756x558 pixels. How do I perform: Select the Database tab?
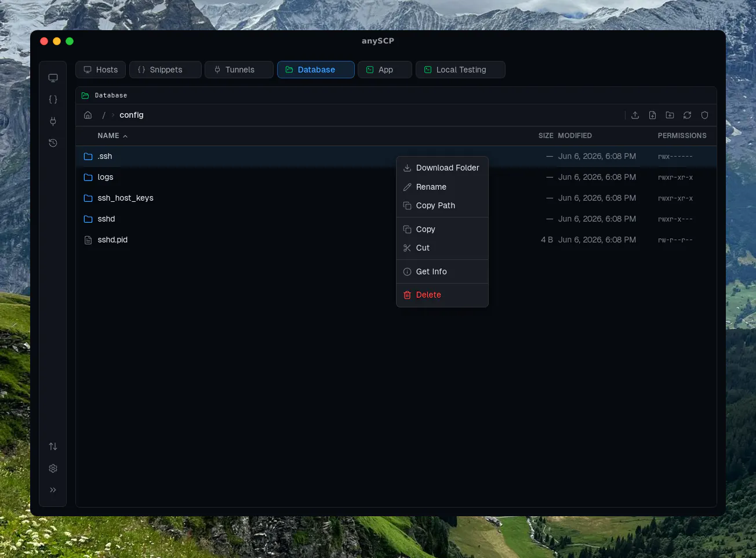click(316, 70)
